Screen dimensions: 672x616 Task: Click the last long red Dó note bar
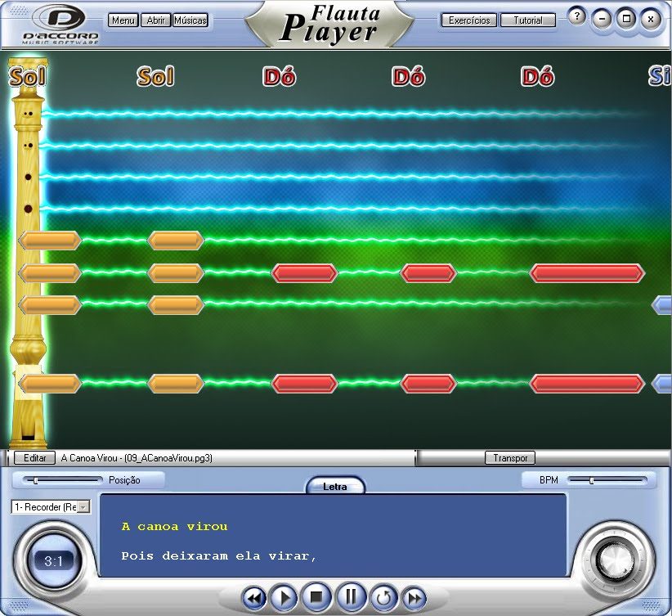click(587, 273)
